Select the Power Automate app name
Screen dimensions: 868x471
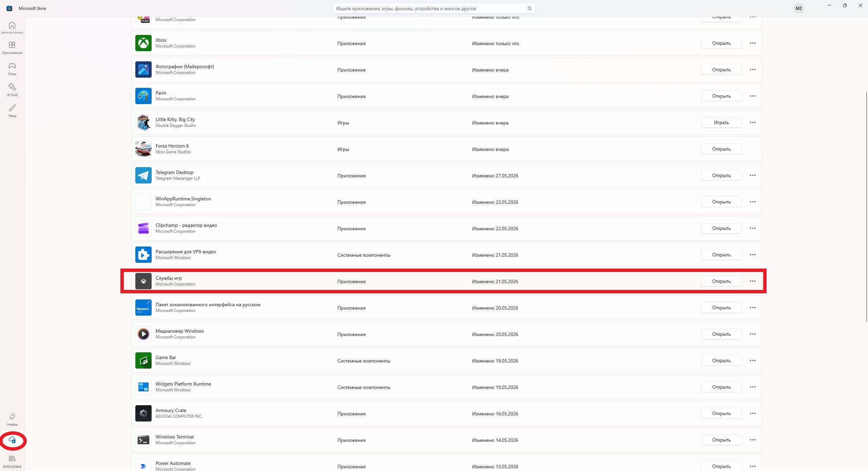click(x=173, y=463)
